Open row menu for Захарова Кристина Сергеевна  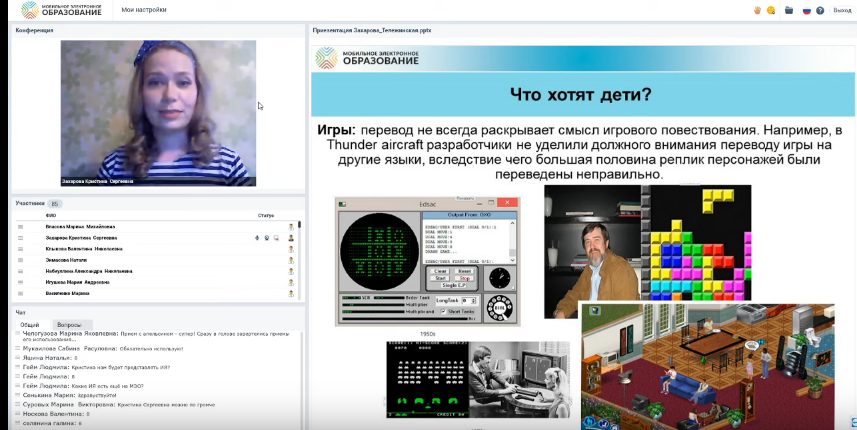pyautogui.click(x=20, y=238)
